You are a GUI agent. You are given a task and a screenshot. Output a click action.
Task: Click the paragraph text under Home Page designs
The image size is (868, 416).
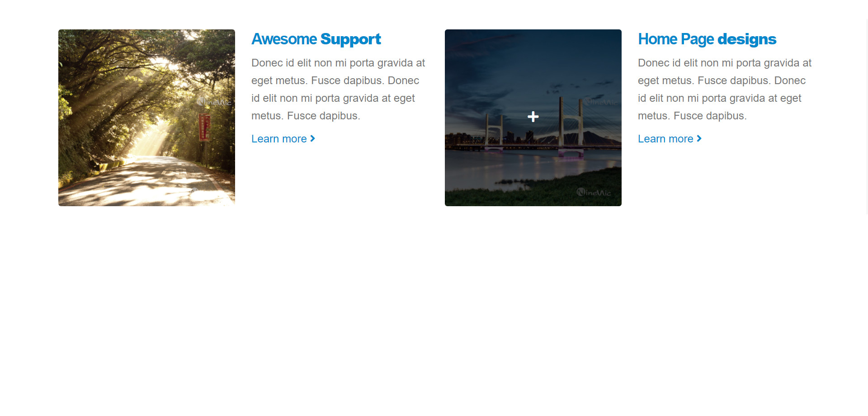pos(725,89)
